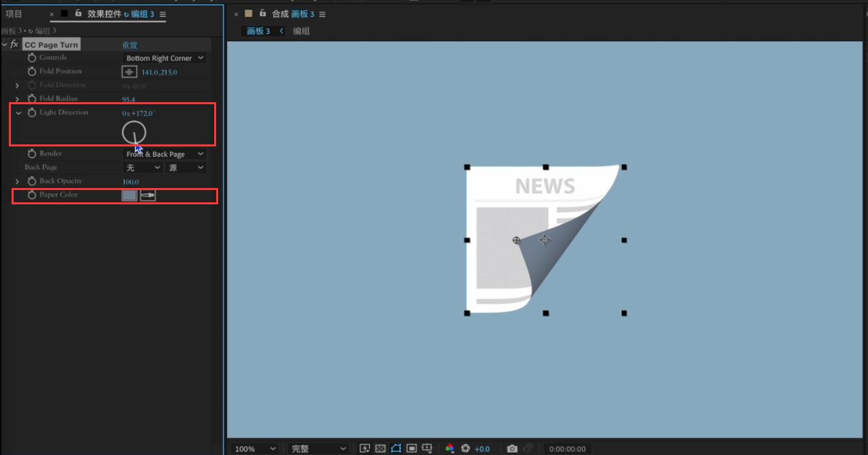Click the timecode 0:00:00:00
The height and width of the screenshot is (455, 868).
[x=567, y=449]
